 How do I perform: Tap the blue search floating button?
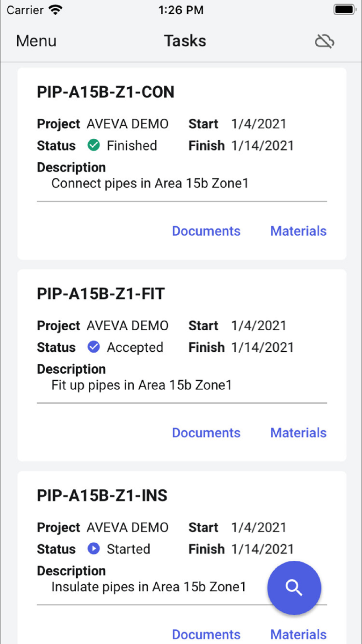[x=294, y=587]
